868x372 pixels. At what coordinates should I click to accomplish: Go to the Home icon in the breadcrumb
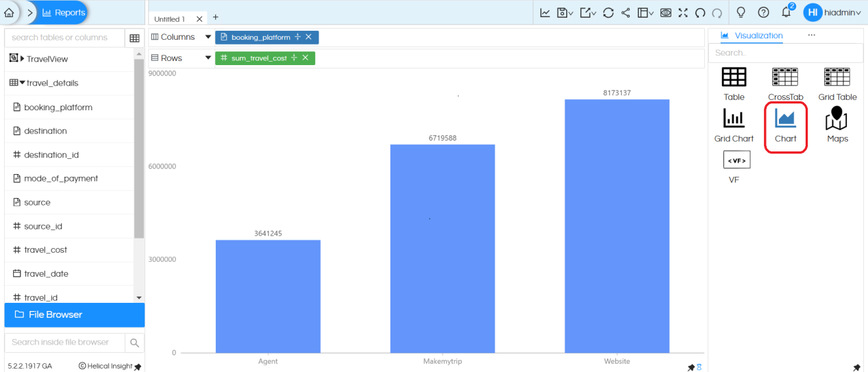8,13
